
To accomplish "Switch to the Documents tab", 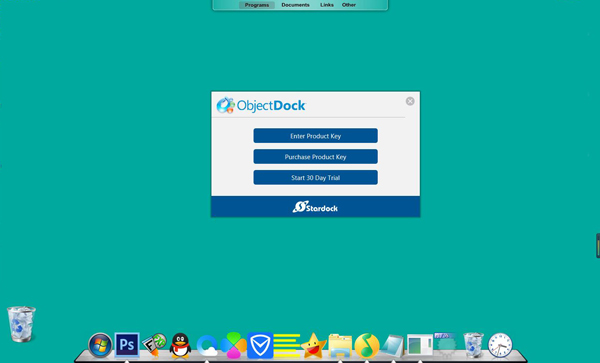I will [x=295, y=5].
